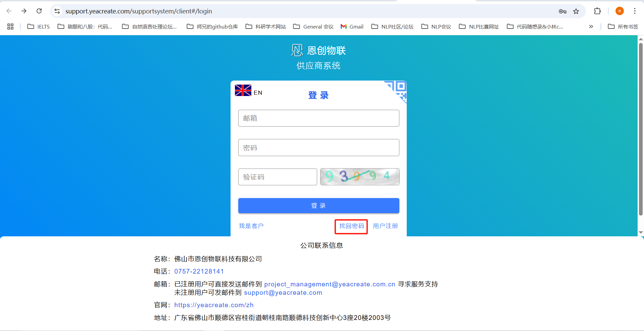This screenshot has width=644, height=331.
Task: Open the NLP会议 bookmark folder
Action: click(x=436, y=27)
